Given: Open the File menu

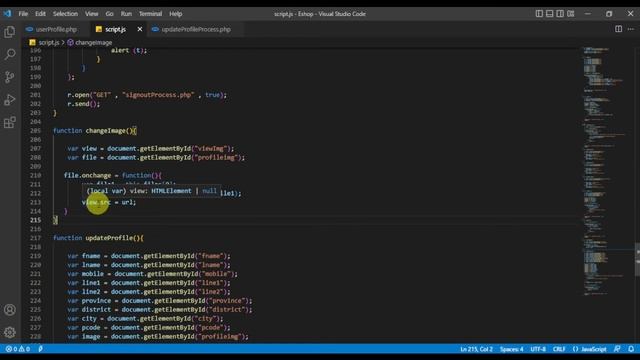Looking at the screenshot, I should pyautogui.click(x=23, y=14).
